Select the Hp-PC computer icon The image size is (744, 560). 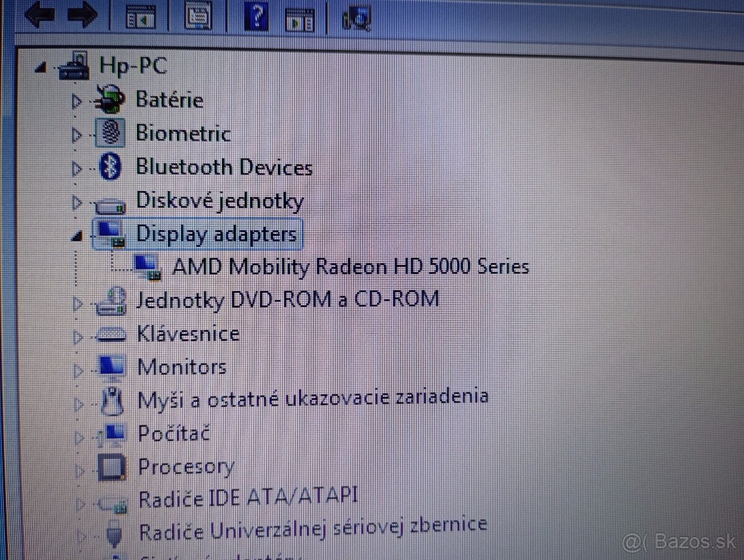[x=74, y=66]
